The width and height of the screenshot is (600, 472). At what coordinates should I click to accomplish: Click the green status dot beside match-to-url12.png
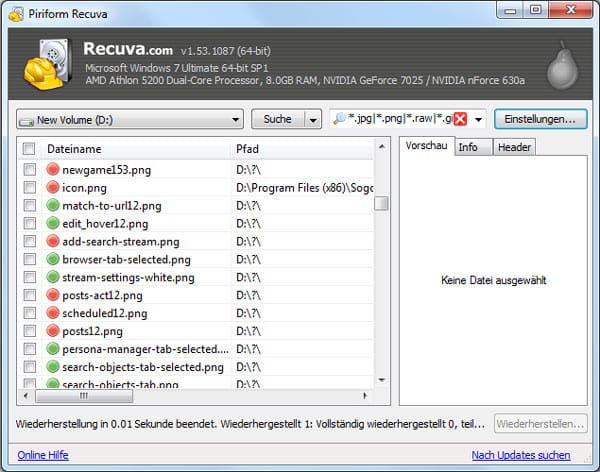[53, 206]
